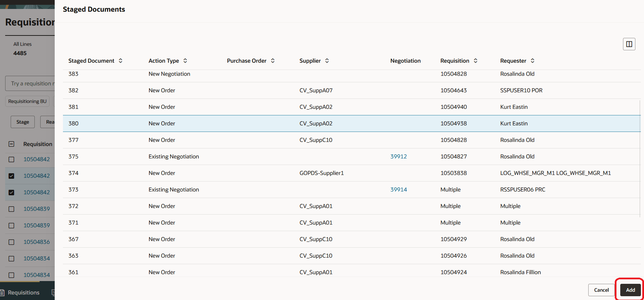Click the Add button
This screenshot has width=644, height=300.
point(630,290)
